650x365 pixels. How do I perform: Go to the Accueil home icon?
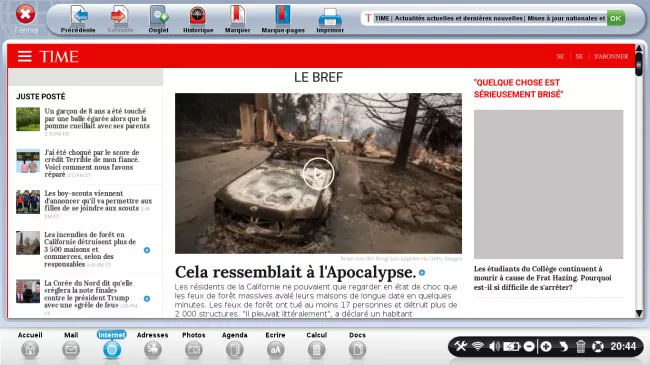tap(30, 350)
